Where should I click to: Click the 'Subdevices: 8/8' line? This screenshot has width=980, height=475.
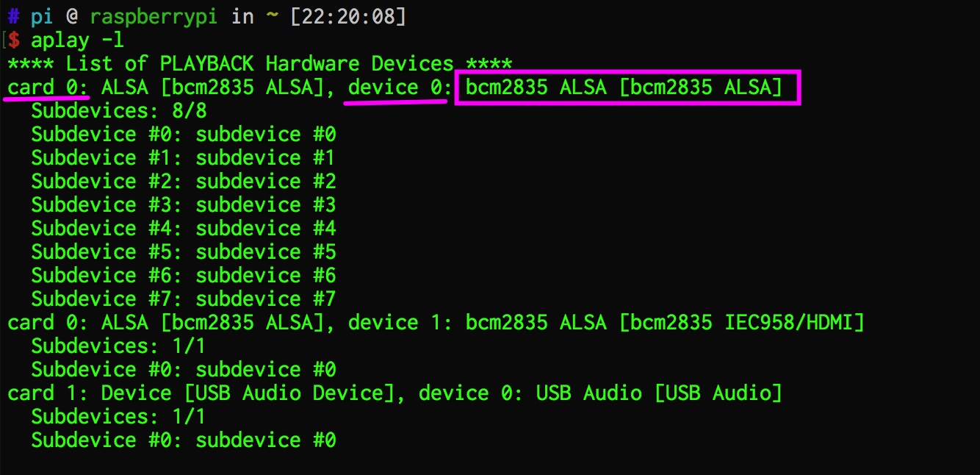[119, 111]
